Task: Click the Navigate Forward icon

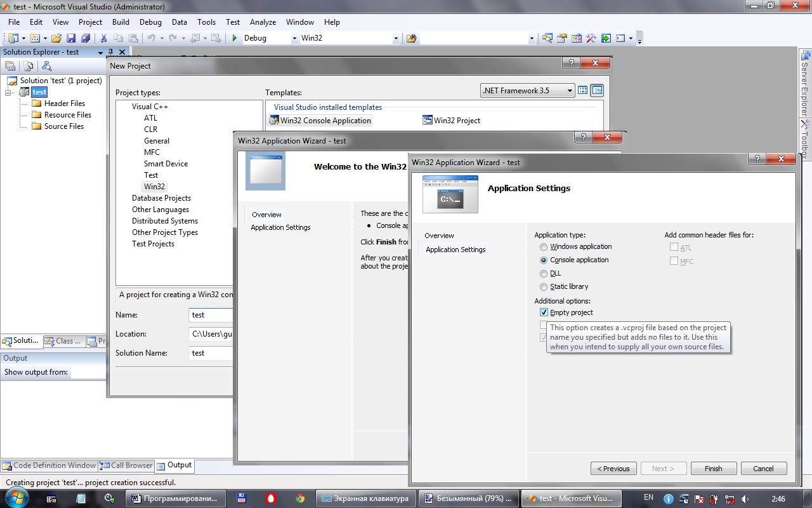Action: pos(216,38)
